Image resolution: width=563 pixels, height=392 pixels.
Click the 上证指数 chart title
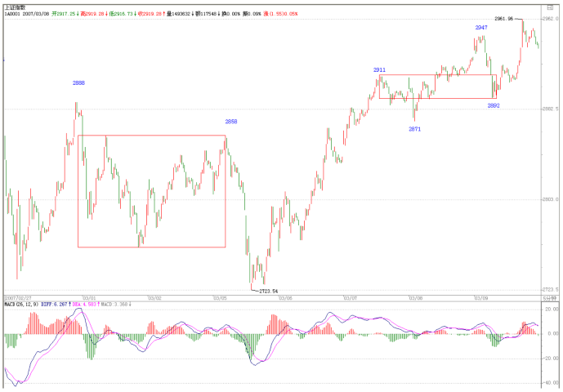pyautogui.click(x=16, y=6)
